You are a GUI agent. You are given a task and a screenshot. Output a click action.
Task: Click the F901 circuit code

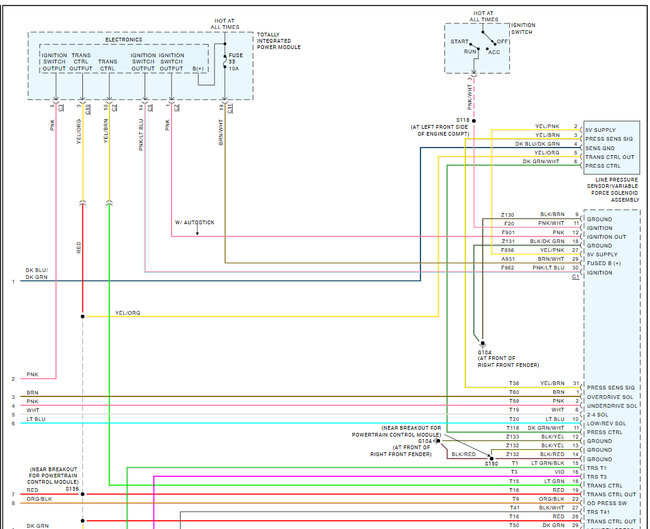508,233
